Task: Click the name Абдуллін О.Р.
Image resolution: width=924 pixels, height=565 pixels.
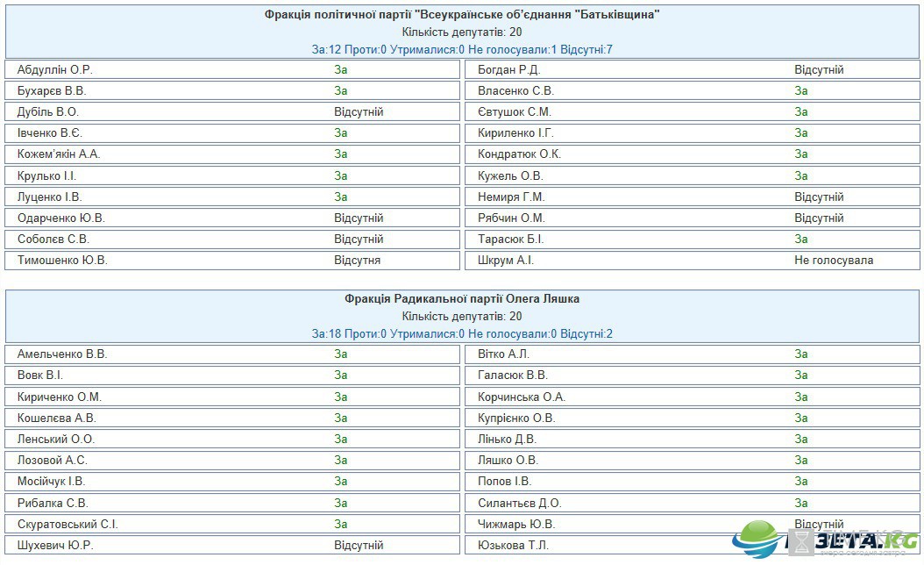Action: (x=55, y=69)
